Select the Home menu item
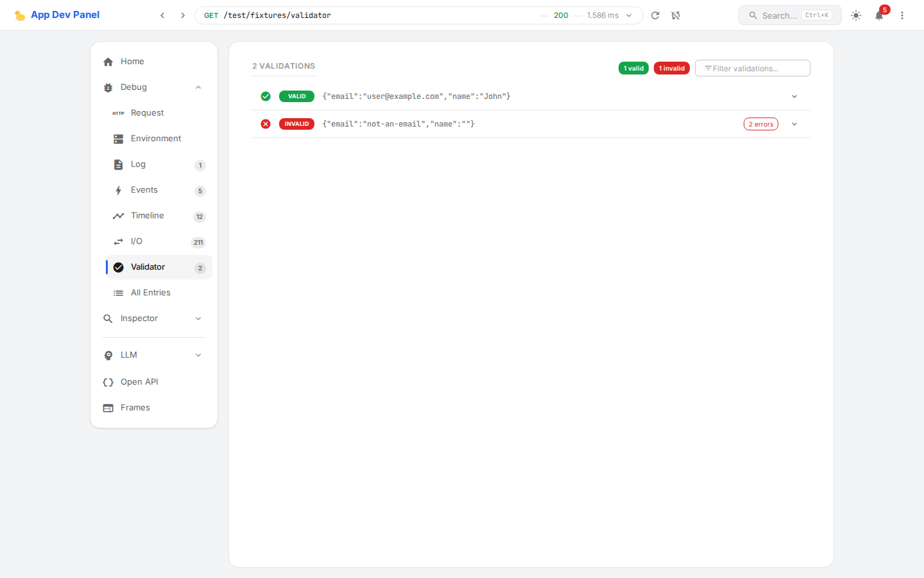 (x=132, y=61)
